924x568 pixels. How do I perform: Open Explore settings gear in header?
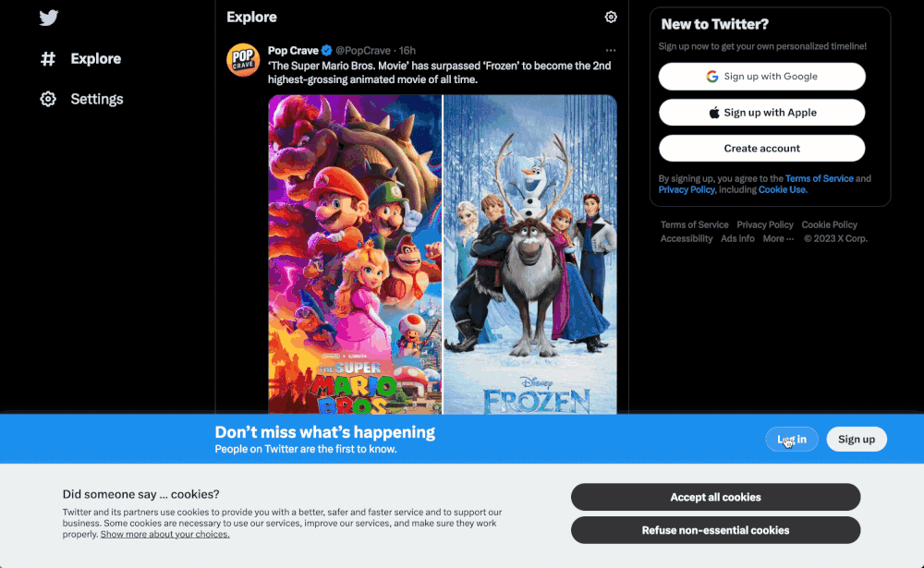click(x=611, y=18)
